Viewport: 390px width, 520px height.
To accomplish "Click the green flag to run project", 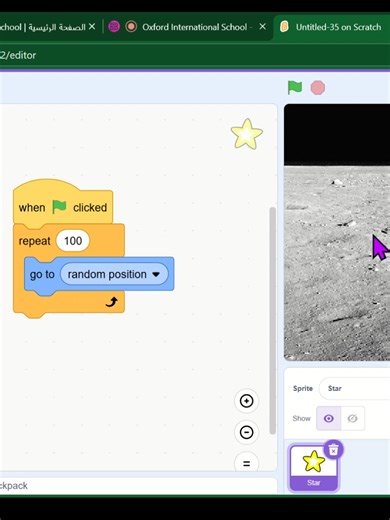I will click(x=295, y=88).
